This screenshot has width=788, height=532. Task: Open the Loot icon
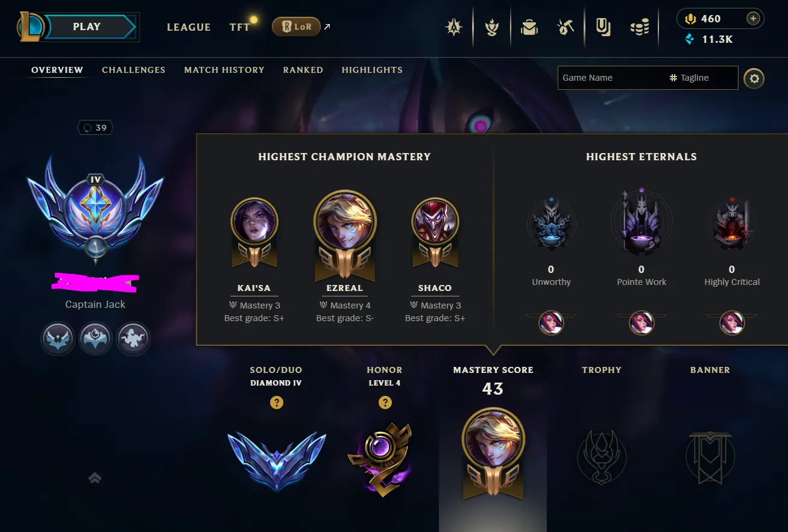tap(604, 27)
